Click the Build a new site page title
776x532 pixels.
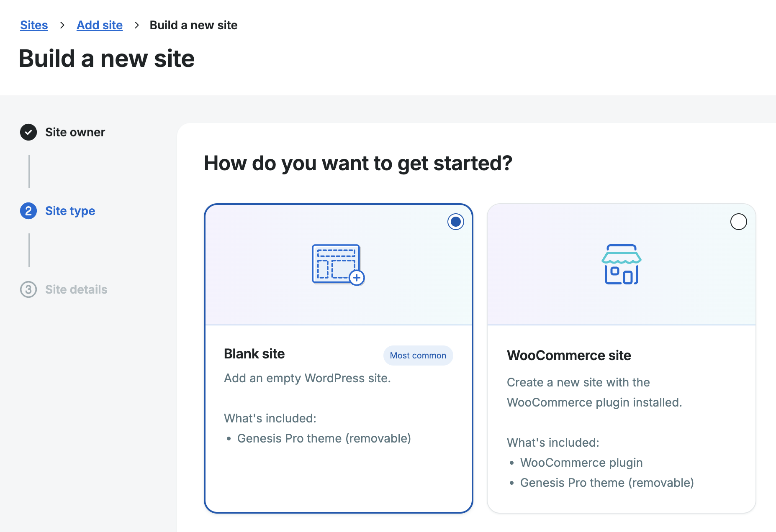coord(107,59)
